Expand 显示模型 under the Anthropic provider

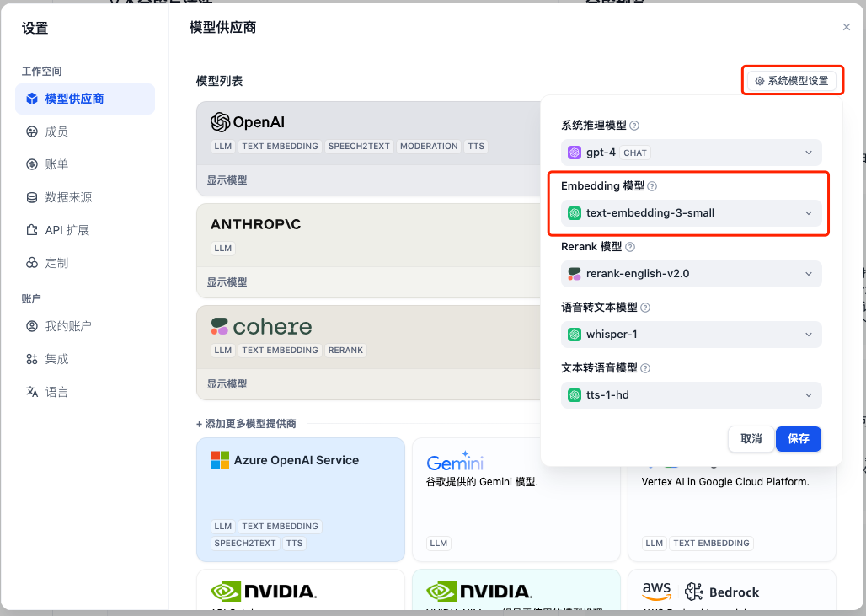pos(227,282)
